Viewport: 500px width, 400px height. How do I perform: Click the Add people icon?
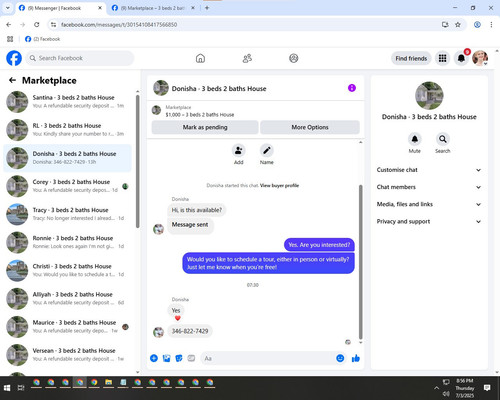point(239,151)
